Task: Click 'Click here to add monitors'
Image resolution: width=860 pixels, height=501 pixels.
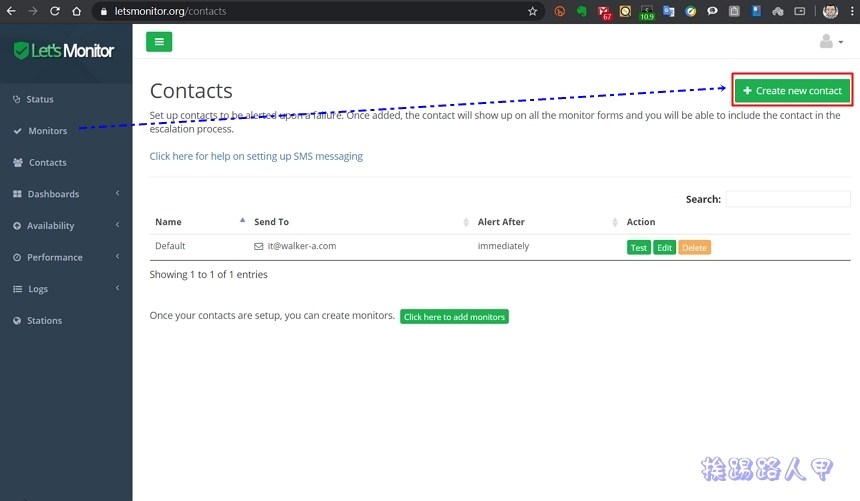Action: click(x=454, y=317)
